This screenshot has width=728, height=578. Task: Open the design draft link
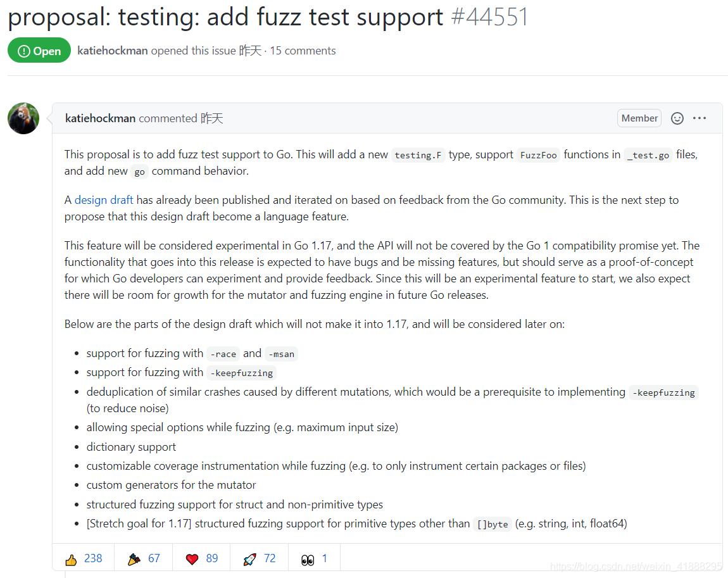click(104, 200)
